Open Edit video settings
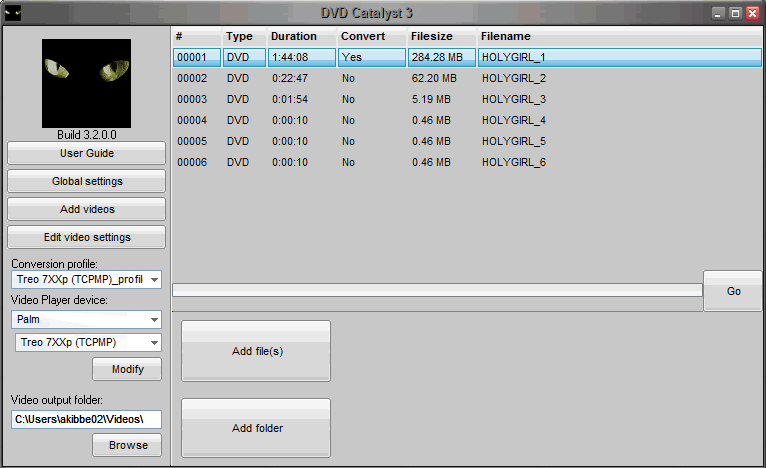This screenshot has height=468, width=766. pyautogui.click(x=86, y=237)
